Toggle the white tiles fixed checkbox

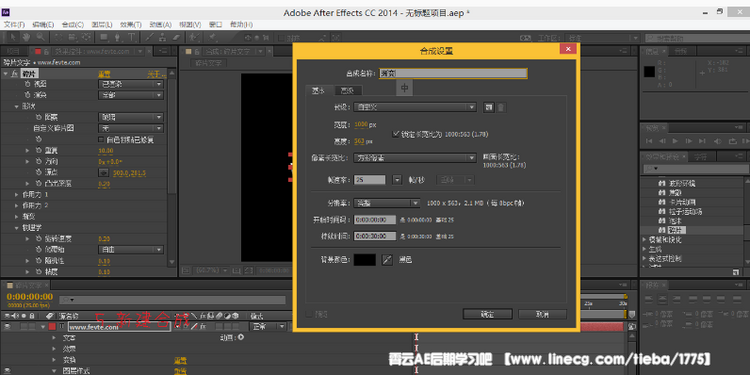click(101, 140)
